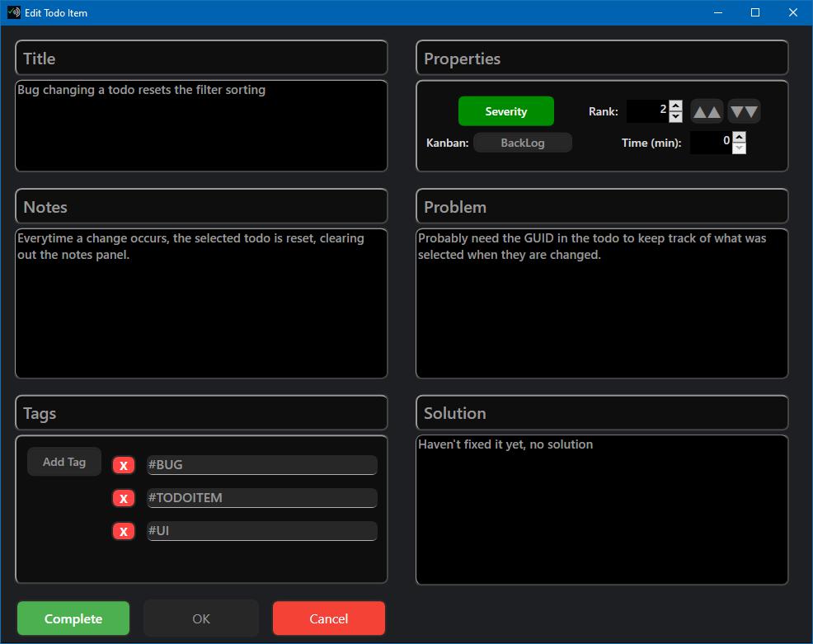Click the #UI tag text field
Screen dimensions: 813x644
click(262, 530)
